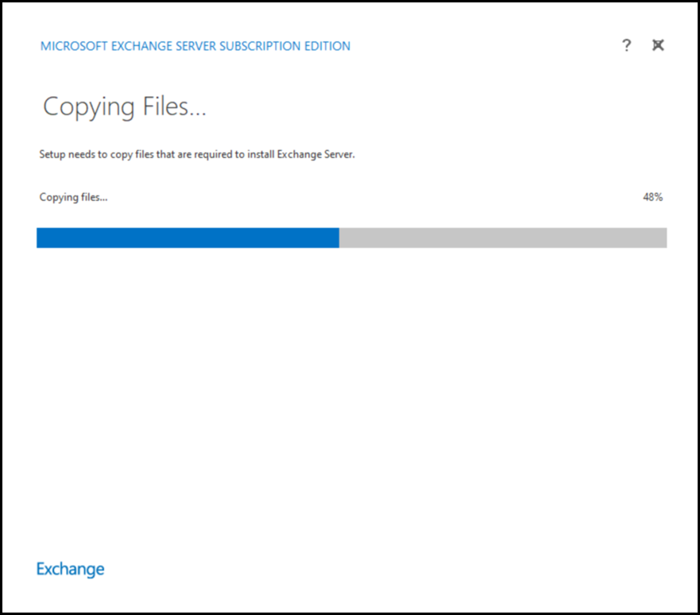Image resolution: width=700 pixels, height=615 pixels.
Task: Click where blue progress meets gray track
Action: [339, 238]
